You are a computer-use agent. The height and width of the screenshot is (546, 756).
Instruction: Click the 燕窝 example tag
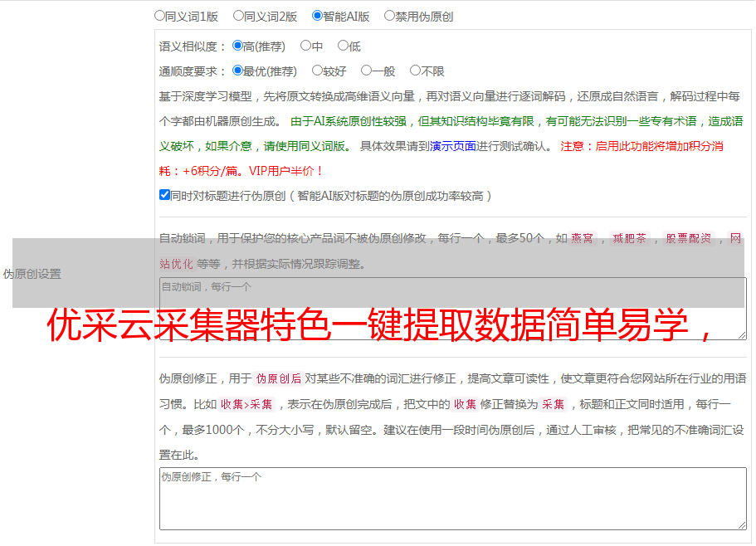(x=582, y=238)
